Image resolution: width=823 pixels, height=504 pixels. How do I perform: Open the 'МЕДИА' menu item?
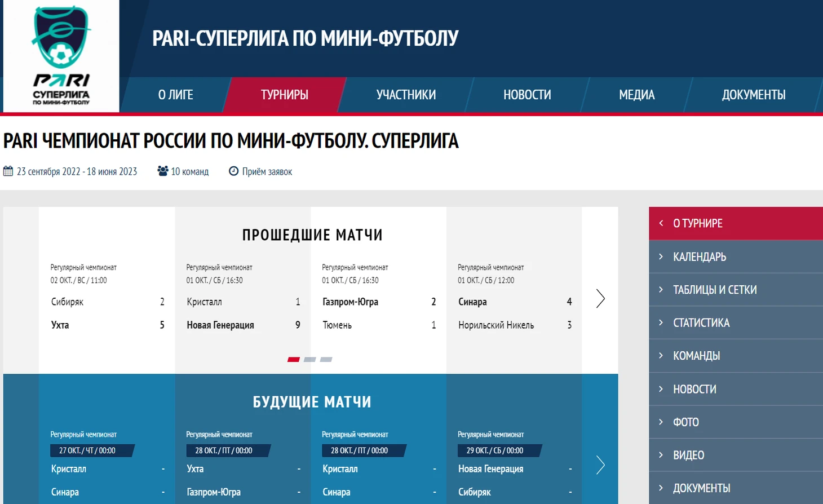pyautogui.click(x=636, y=95)
